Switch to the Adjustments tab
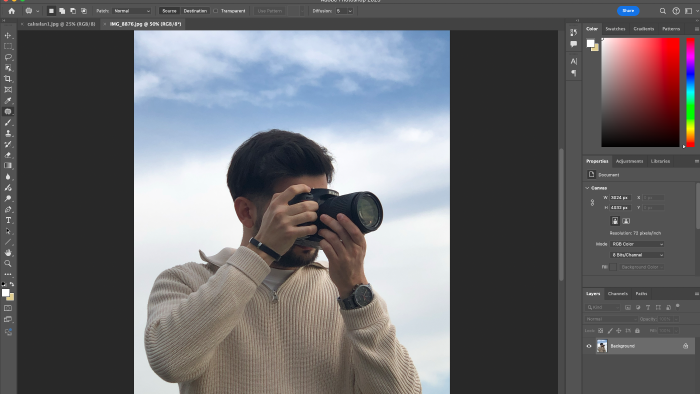The image size is (700, 394). click(629, 161)
